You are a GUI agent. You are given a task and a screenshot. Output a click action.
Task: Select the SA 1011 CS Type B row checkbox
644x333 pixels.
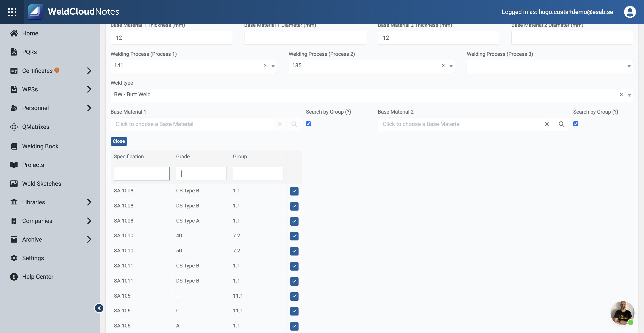294,266
